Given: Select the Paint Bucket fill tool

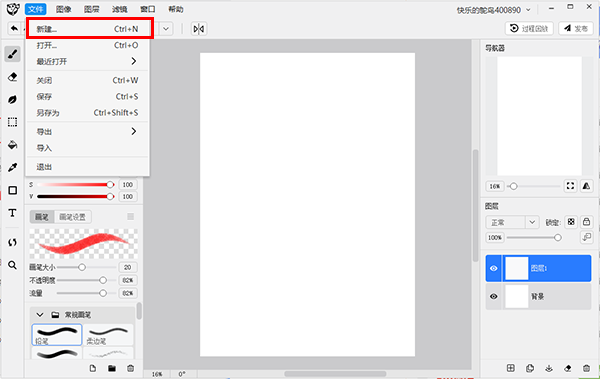Looking at the screenshot, I should [12, 145].
